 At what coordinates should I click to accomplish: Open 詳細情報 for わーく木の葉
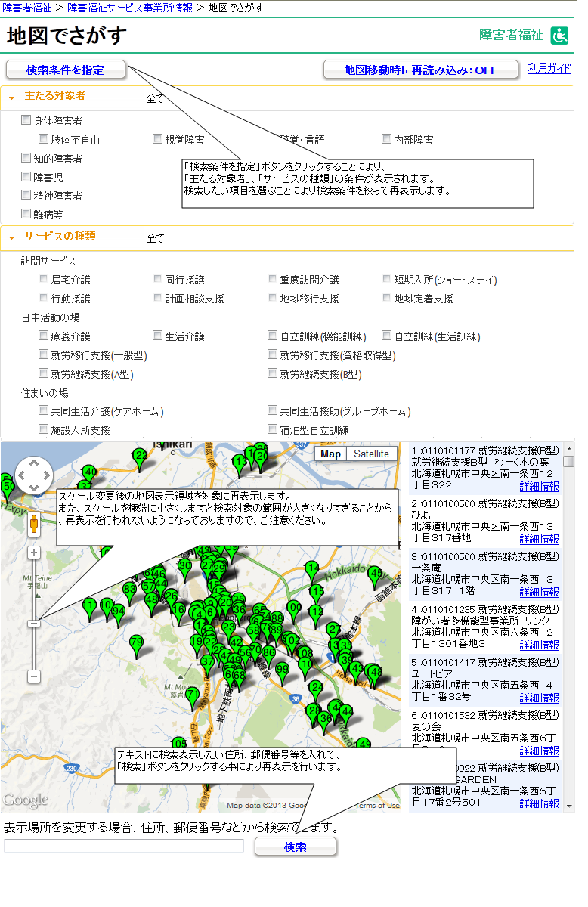pos(539,486)
